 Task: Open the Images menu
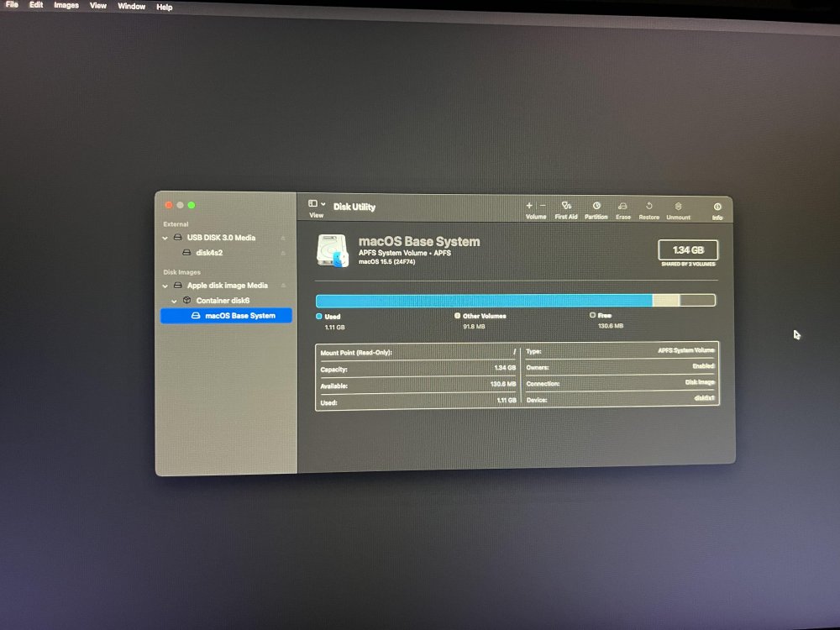tap(66, 5)
